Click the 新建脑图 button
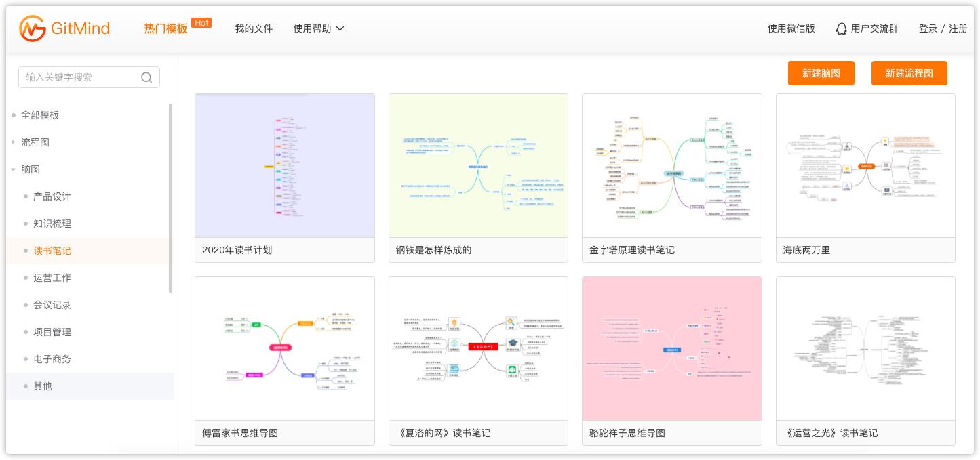 tap(821, 73)
